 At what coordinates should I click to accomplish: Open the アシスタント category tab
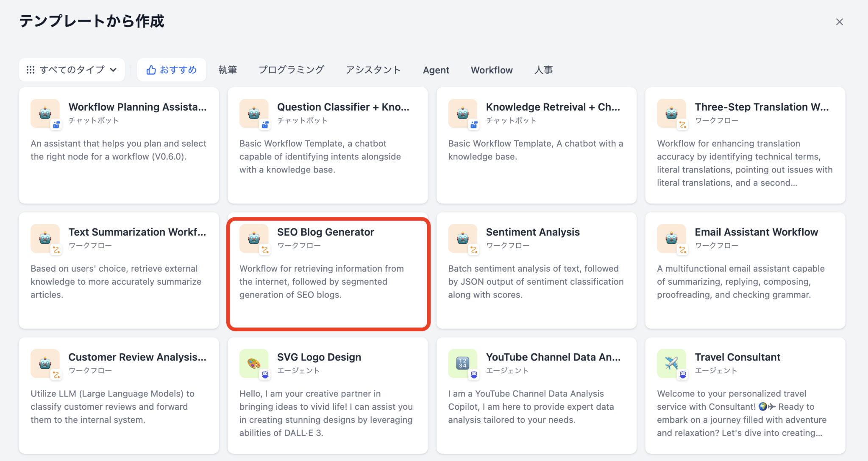point(373,70)
